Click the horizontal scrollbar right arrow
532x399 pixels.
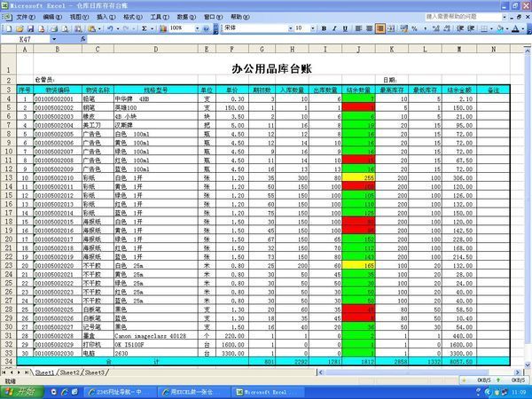click(518, 372)
